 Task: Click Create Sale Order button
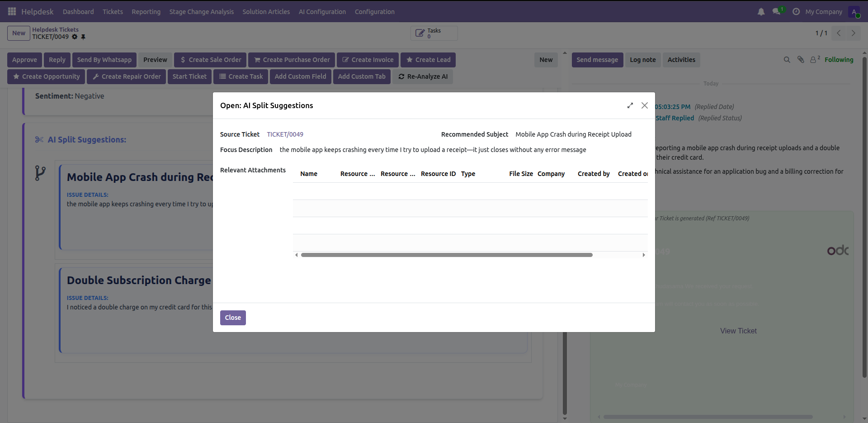coord(210,60)
